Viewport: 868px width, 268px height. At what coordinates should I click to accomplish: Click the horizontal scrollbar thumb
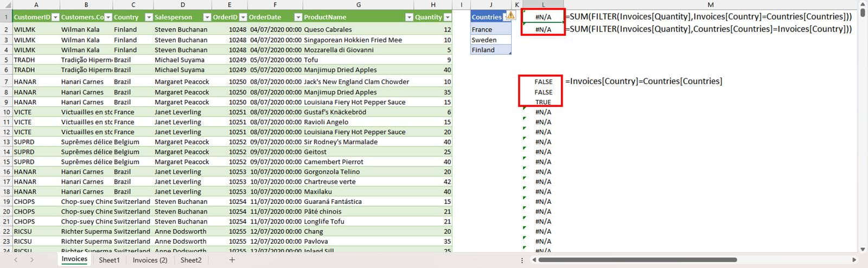[x=637, y=260]
